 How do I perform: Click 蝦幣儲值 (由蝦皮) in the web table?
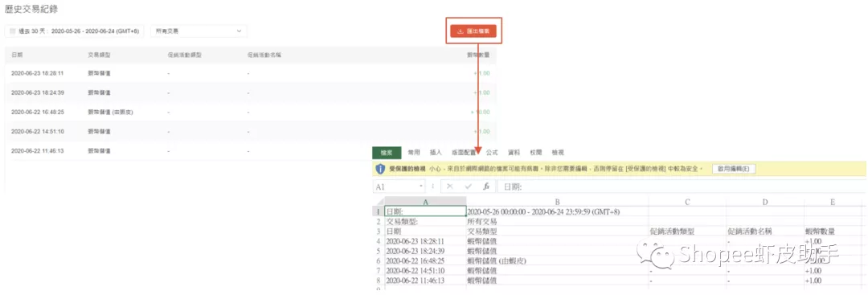(x=110, y=112)
